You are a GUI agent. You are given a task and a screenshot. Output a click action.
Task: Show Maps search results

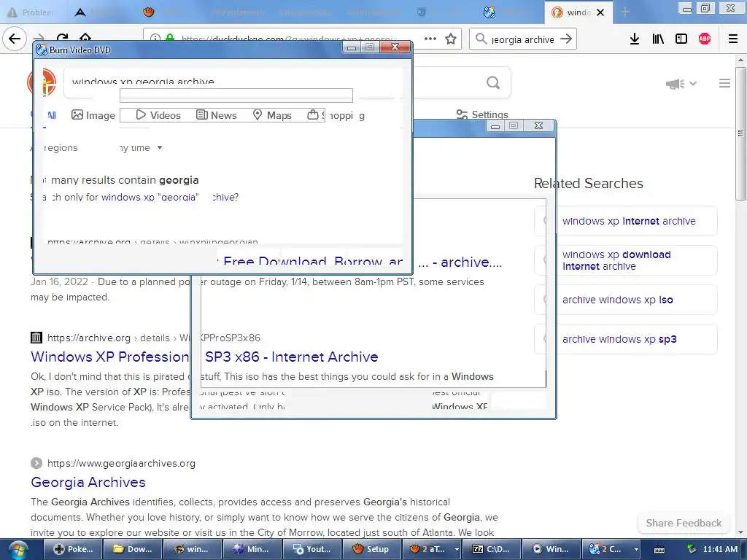[272, 115]
